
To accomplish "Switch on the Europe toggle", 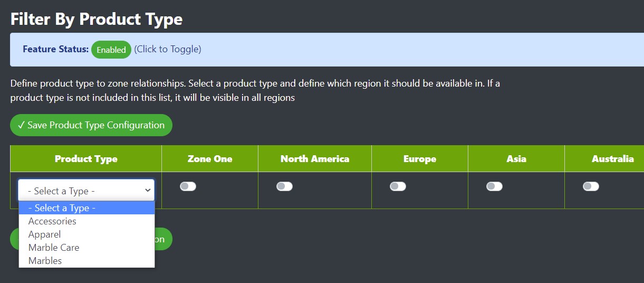I will click(x=398, y=186).
